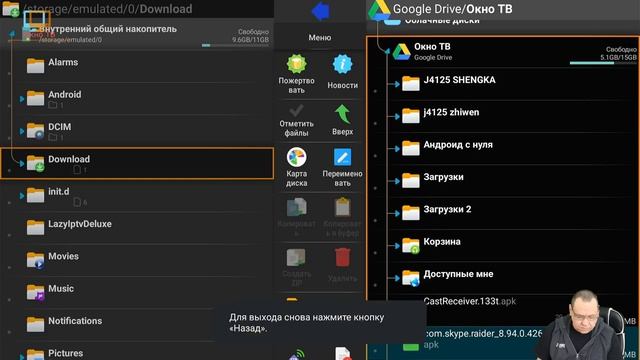
Task: Click the Copy to clipboard icon
Action: pyautogui.click(x=342, y=207)
